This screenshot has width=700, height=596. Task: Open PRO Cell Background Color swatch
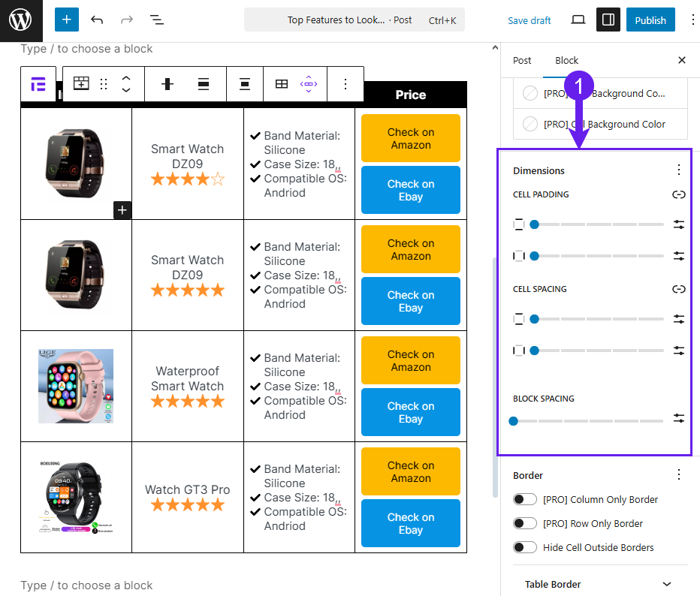[x=530, y=124]
